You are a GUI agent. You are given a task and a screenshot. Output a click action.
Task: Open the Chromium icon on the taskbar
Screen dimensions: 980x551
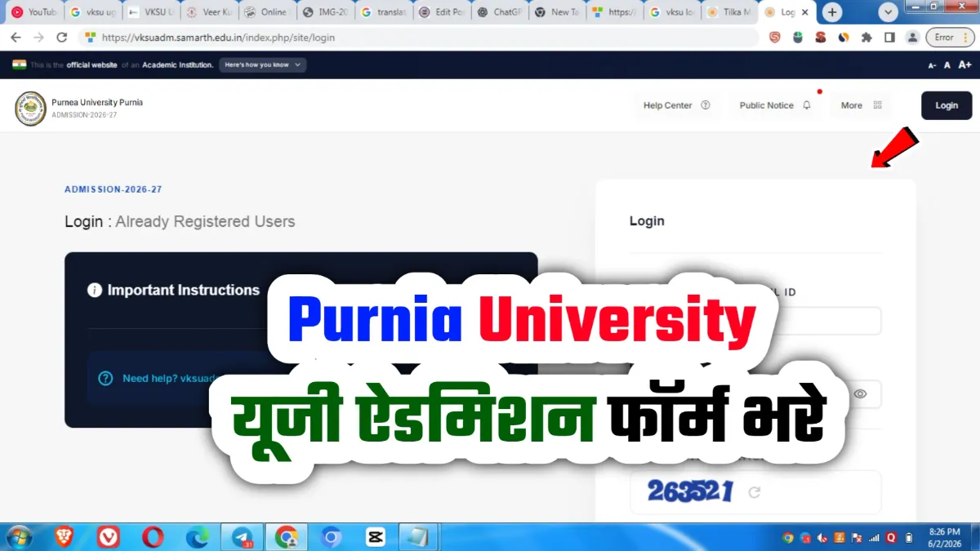pos(331,537)
